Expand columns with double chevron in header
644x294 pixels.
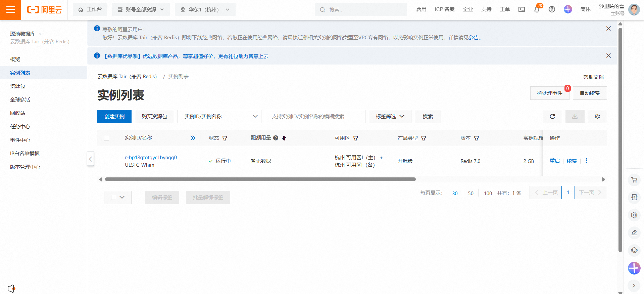point(193,138)
